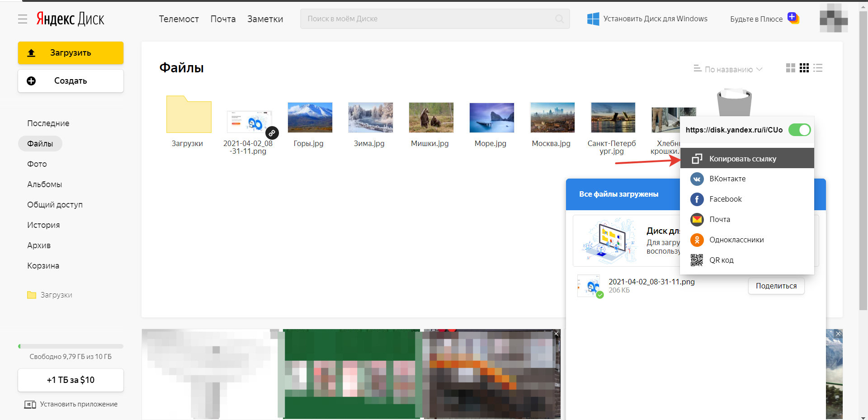Switch to large tiles view
The width and height of the screenshot is (868, 420).
point(790,68)
